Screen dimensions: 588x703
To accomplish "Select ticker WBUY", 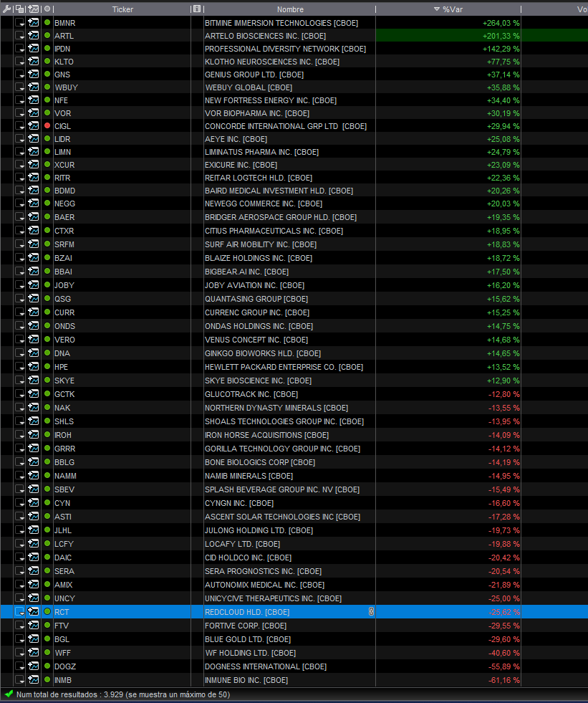I will pos(66,87).
